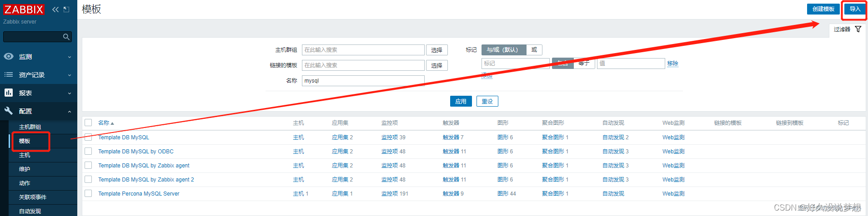Click the funnel filter icon
The height and width of the screenshot is (216, 868).
[x=858, y=29]
